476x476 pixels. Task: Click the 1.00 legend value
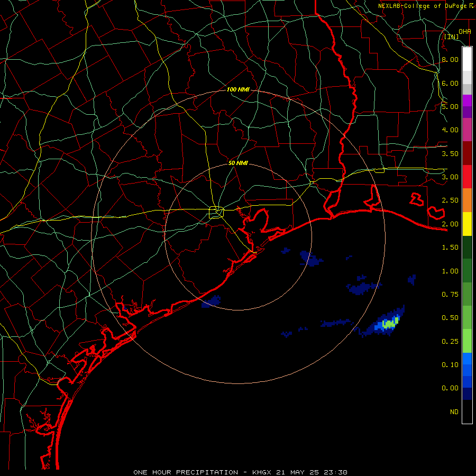[450, 271]
